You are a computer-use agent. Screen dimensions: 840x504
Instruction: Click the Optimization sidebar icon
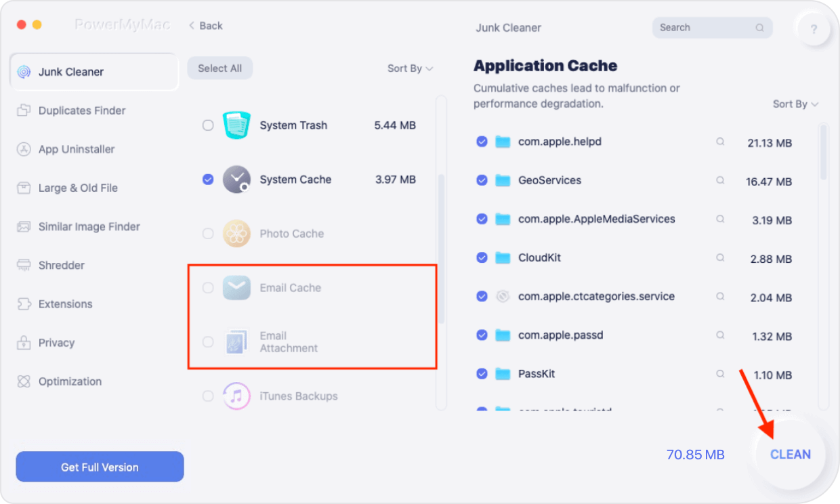tap(24, 381)
